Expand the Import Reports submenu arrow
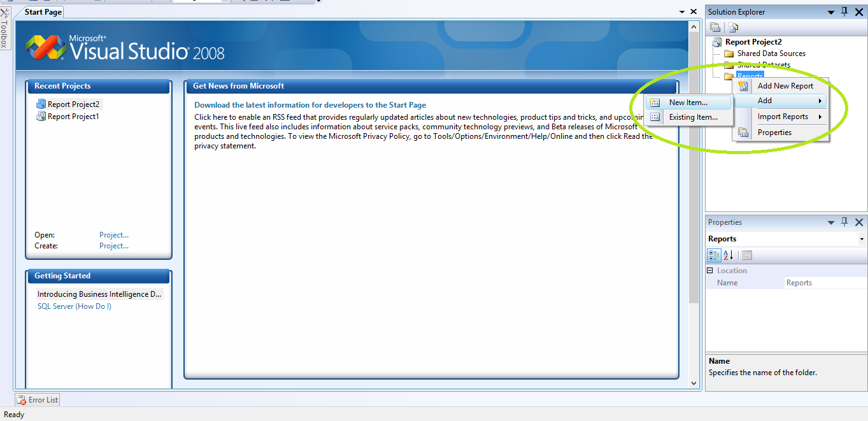 click(x=820, y=117)
